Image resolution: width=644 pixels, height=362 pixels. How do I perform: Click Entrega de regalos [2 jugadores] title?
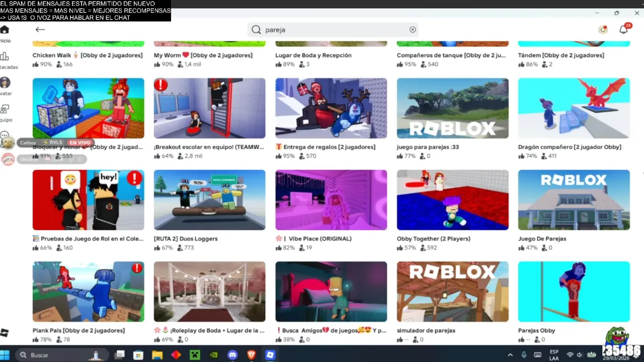(326, 147)
